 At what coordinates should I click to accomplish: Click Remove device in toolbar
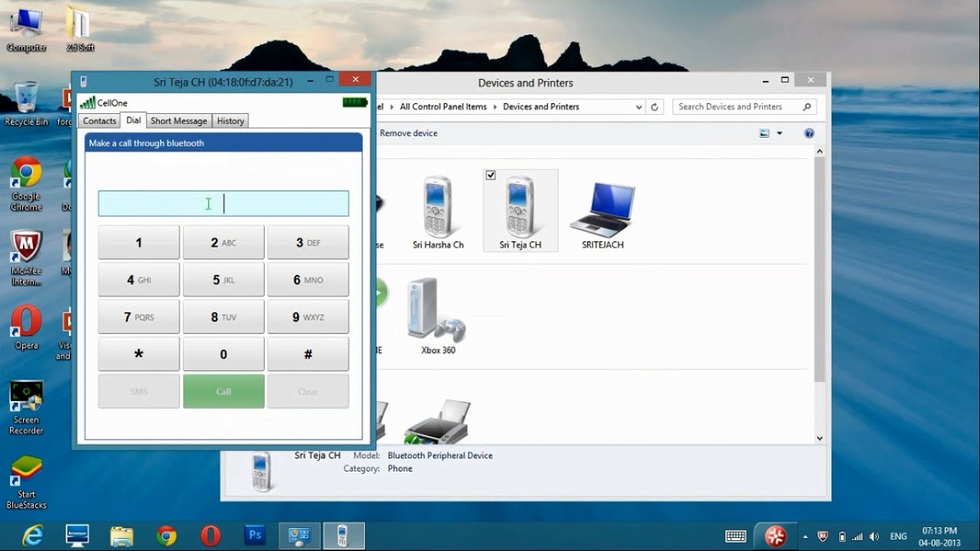409,133
